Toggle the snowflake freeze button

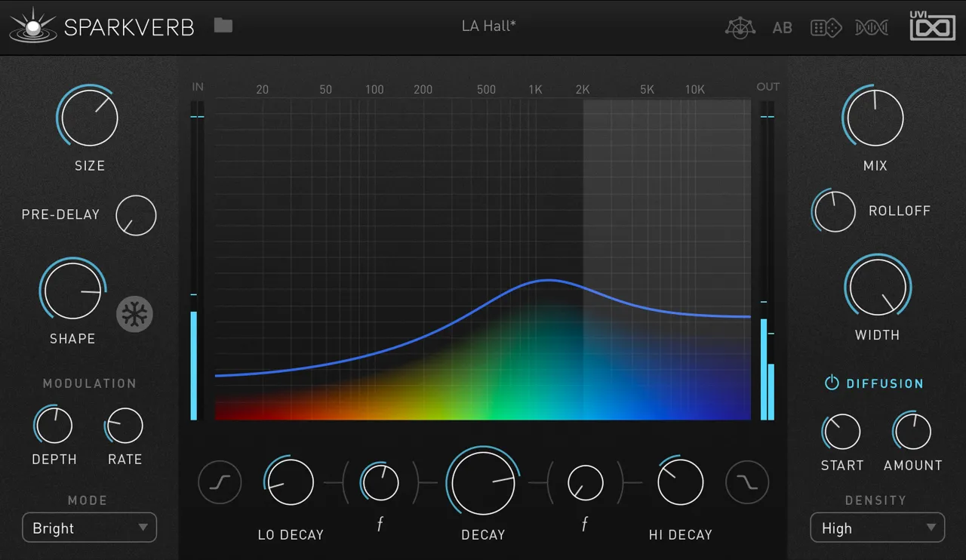click(134, 314)
